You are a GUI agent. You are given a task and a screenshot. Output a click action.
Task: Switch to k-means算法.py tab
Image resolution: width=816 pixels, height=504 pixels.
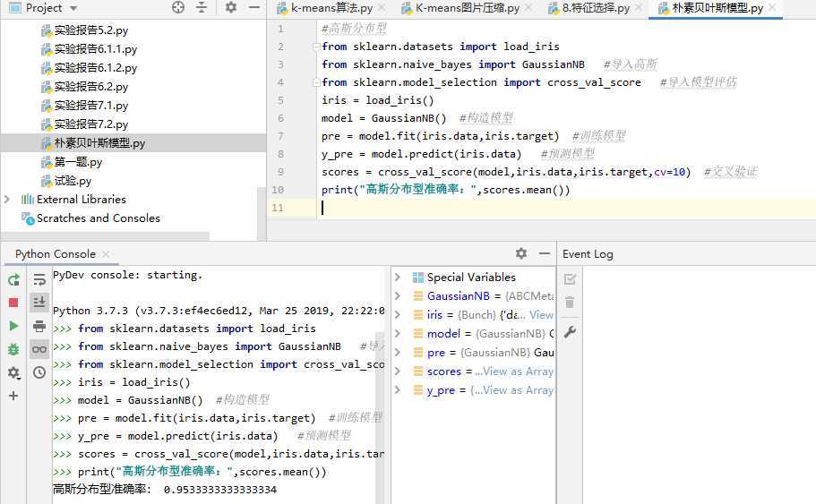[331, 8]
